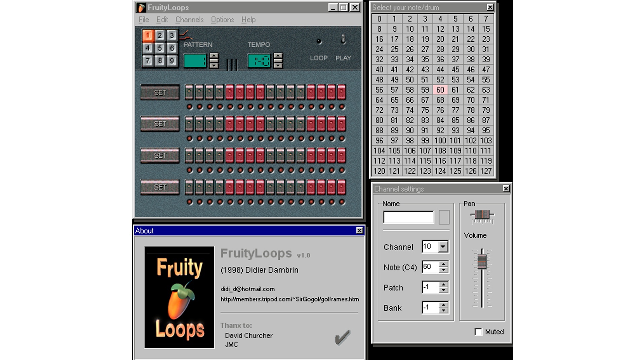Toggle fifth step of the first channel row
Image resolution: width=644 pixels, height=360 pixels.
coord(230,92)
